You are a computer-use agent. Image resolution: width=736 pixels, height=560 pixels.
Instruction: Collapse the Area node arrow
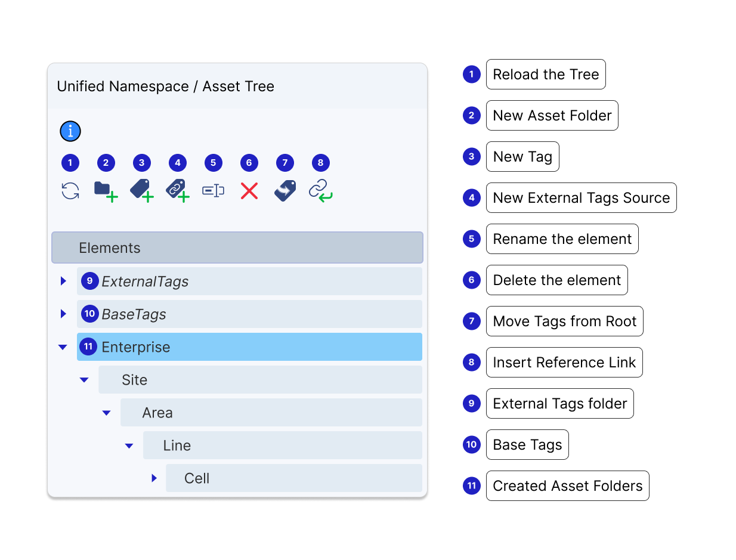[106, 413]
